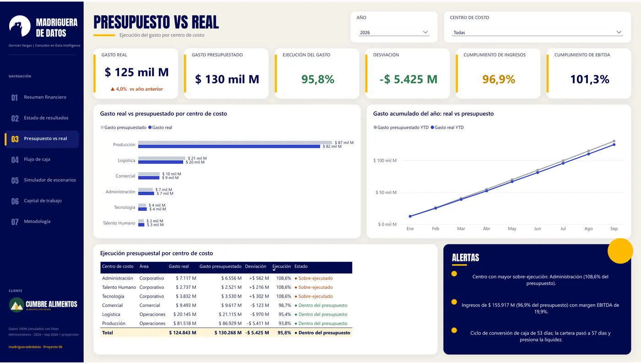This screenshot has width=641, height=364.
Task: Open the 02 Estado de resultados page
Action: tap(42, 118)
